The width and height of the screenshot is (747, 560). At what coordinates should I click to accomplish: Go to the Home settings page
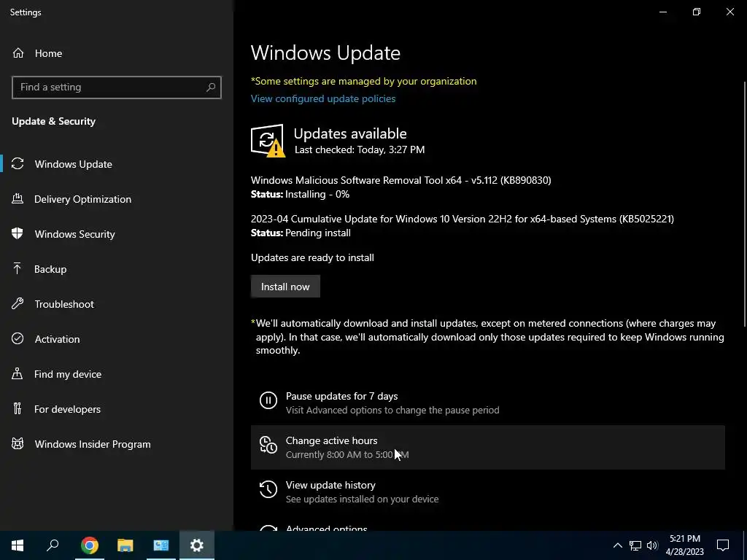point(117,53)
